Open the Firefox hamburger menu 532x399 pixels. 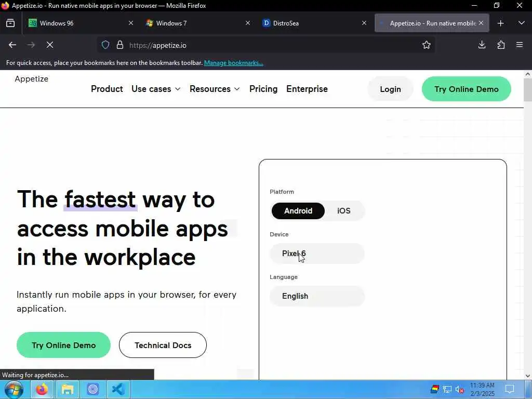click(520, 45)
